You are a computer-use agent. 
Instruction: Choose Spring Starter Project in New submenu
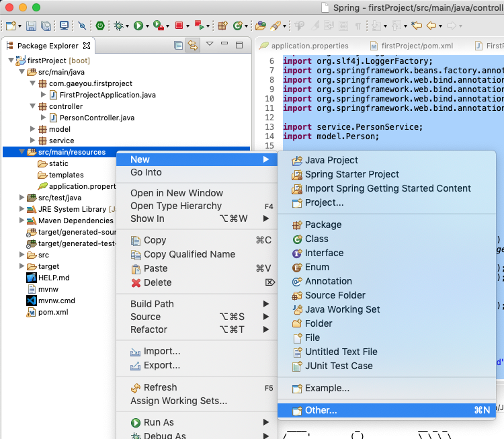[386, 174]
